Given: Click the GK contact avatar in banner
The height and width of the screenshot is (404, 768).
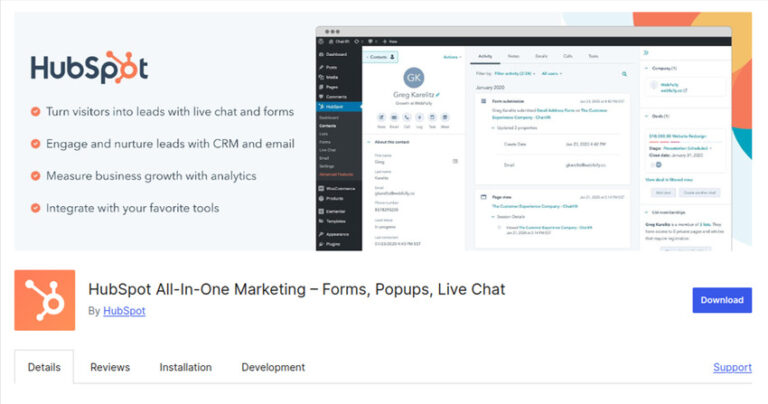Looking at the screenshot, I should pyautogui.click(x=414, y=77).
